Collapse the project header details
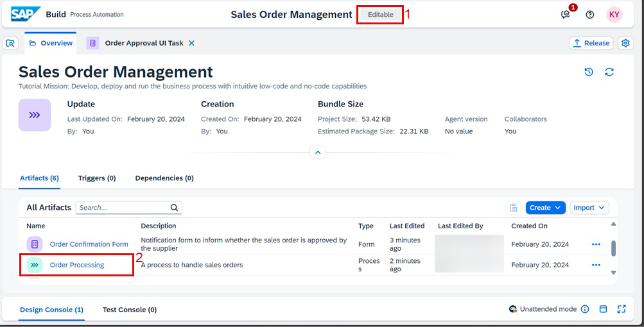This screenshot has width=644, height=327. [318, 152]
